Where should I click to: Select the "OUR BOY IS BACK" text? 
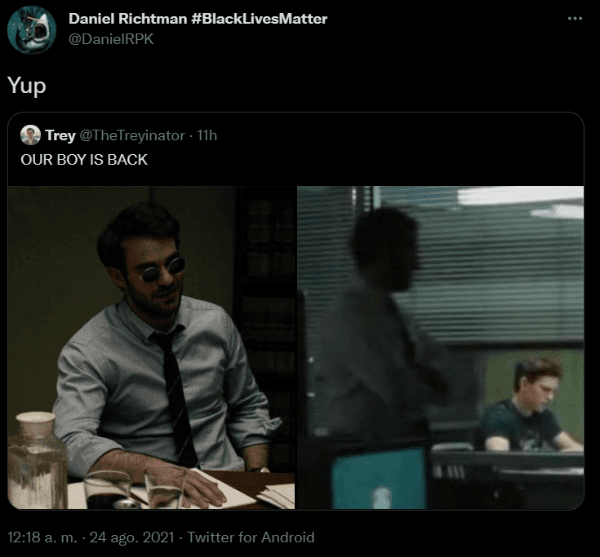pos(84,159)
